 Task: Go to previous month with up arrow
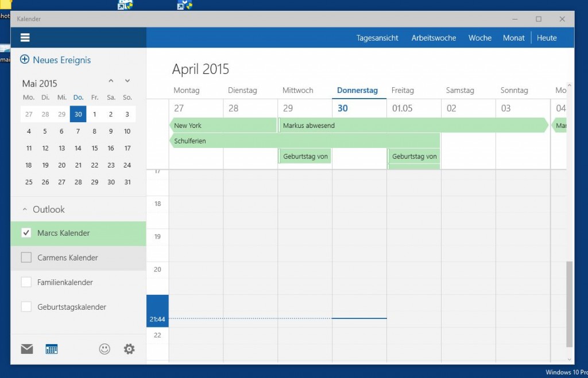tap(111, 81)
